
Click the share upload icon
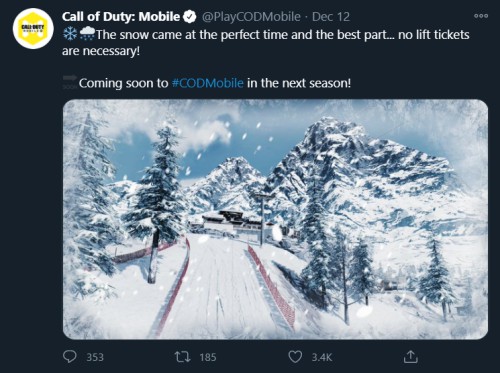coord(411,357)
